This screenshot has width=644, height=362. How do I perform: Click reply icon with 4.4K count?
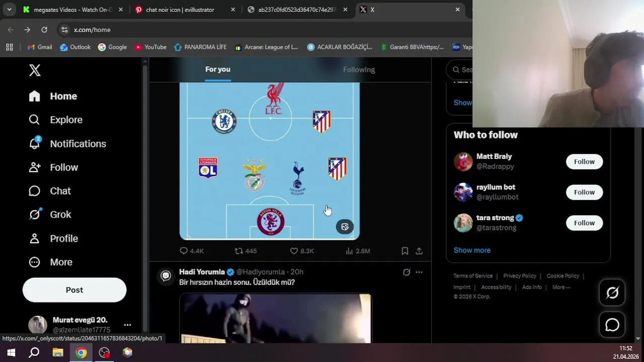click(192, 251)
